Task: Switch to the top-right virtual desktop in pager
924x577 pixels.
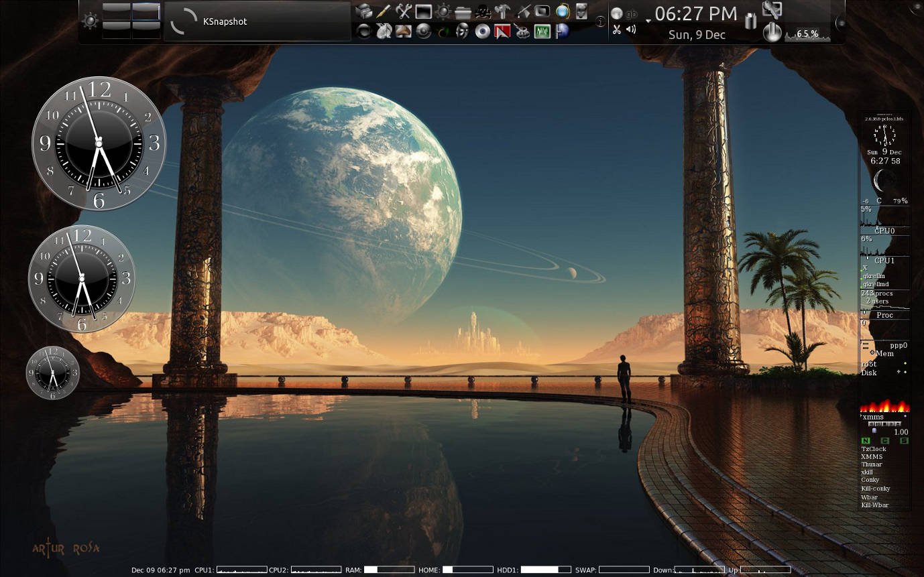Action: 146,11
